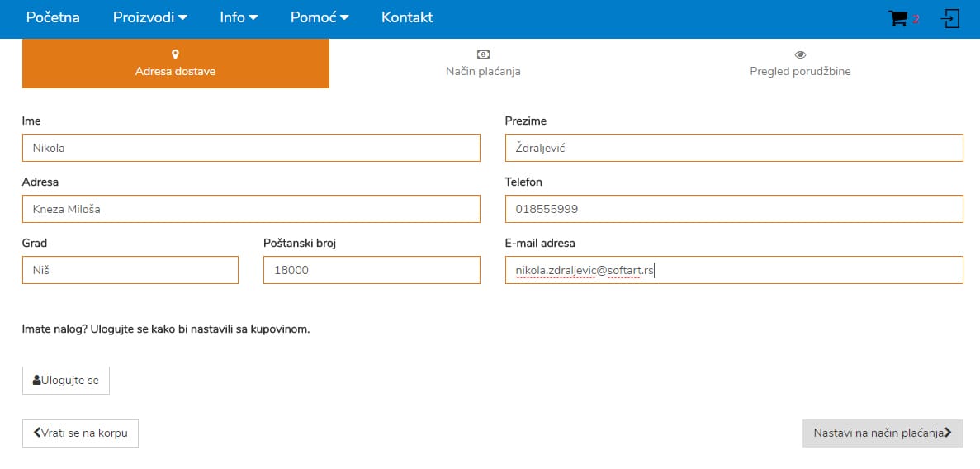Click Vrati se na korpu button

tap(80, 433)
